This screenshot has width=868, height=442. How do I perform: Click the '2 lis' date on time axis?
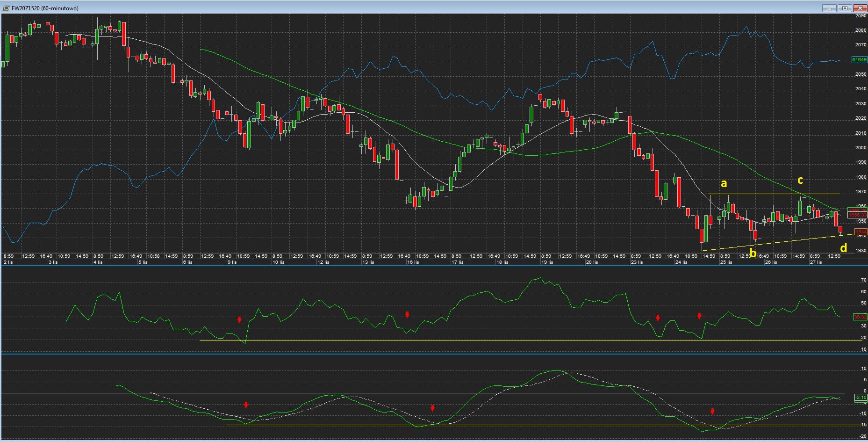8,262
